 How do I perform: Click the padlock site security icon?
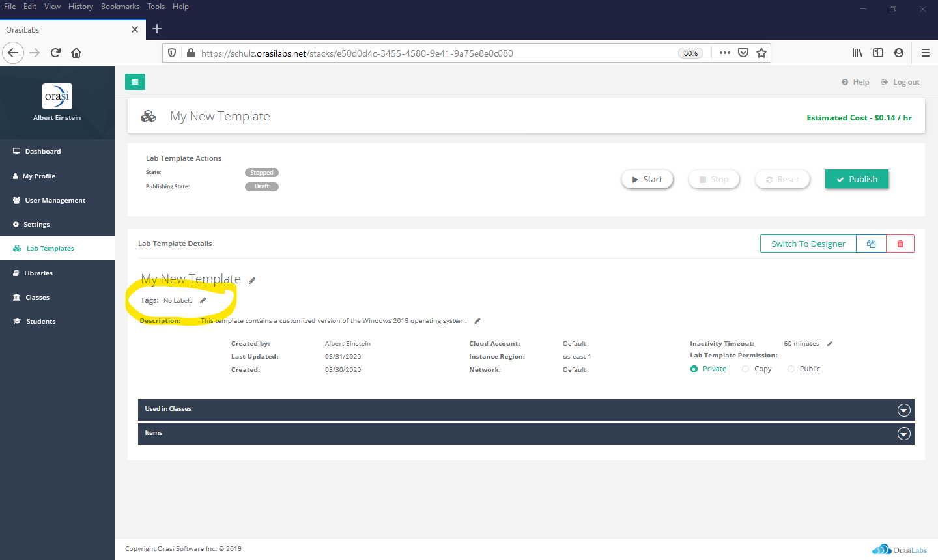click(x=190, y=53)
